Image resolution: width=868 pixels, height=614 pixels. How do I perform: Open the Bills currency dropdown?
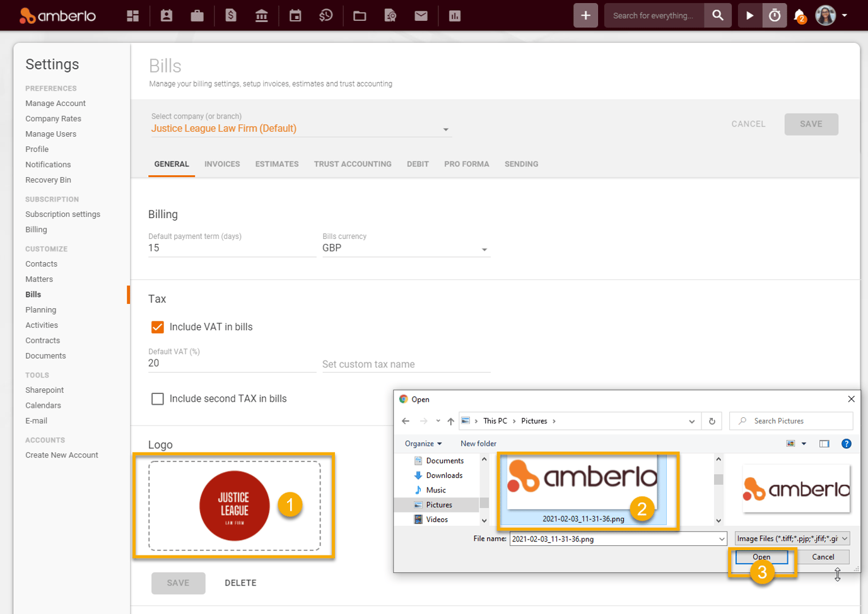pos(484,248)
